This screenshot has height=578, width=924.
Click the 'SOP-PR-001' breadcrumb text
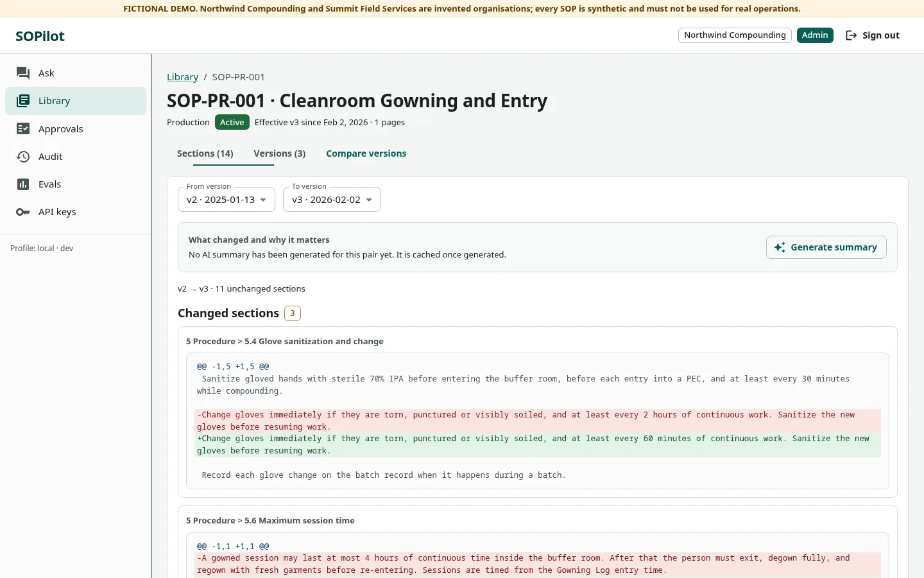[238, 77]
